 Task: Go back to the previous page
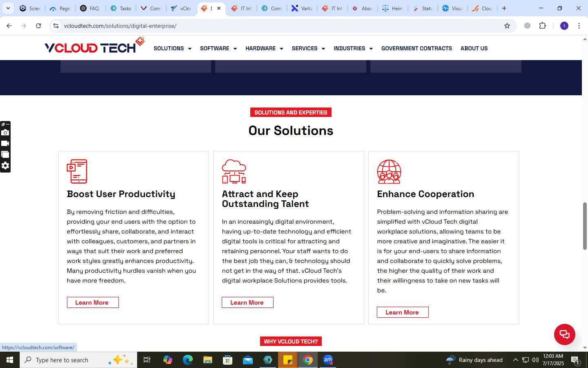coord(9,26)
